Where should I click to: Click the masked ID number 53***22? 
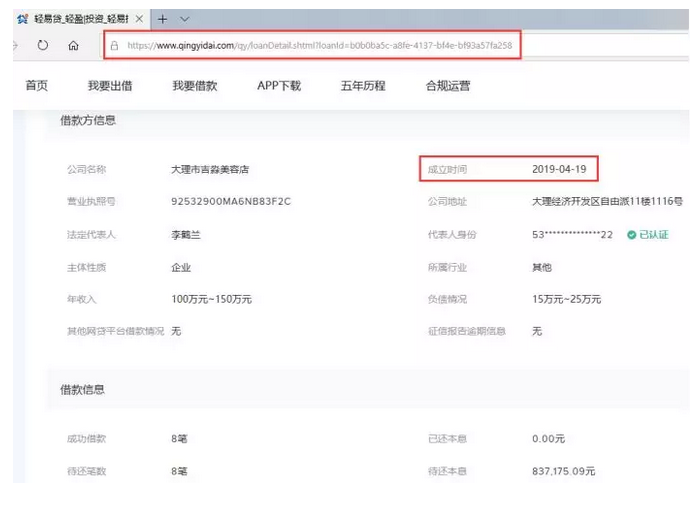click(x=572, y=235)
